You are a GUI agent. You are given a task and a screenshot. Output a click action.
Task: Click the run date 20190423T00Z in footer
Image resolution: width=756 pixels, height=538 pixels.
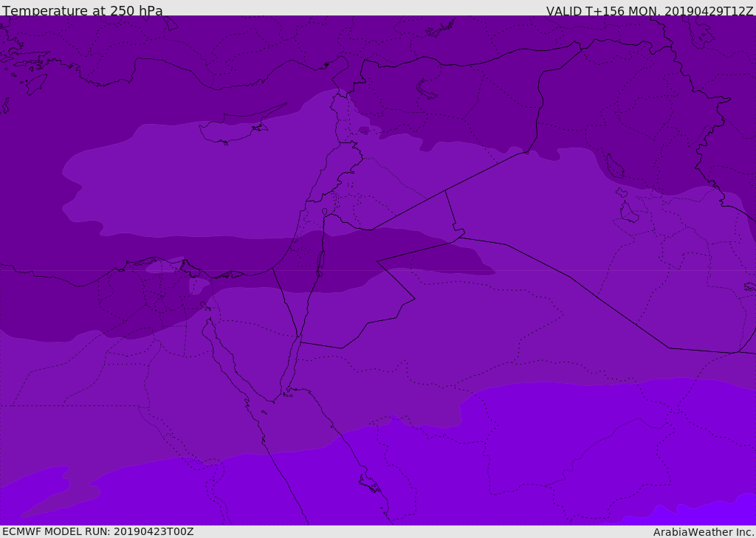pos(153,531)
